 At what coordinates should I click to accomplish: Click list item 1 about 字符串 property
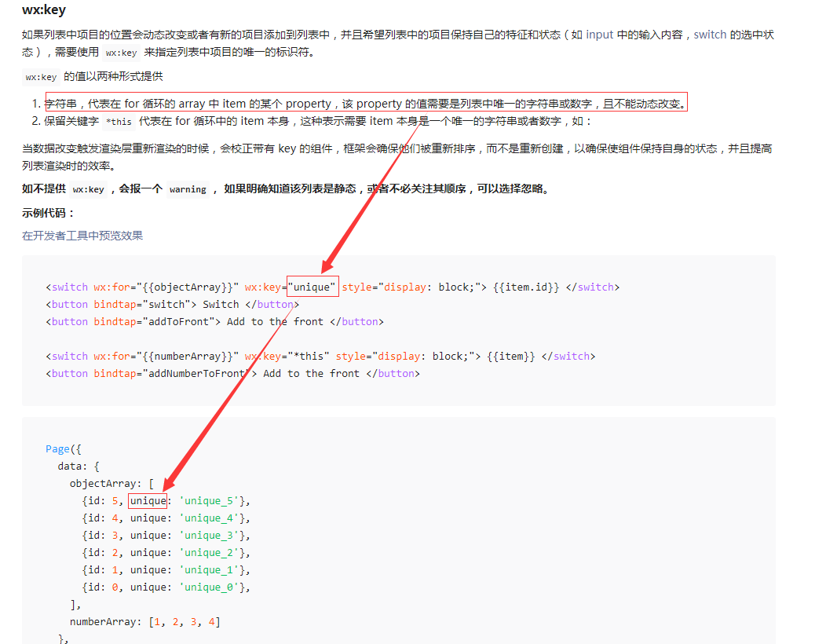[x=366, y=104]
